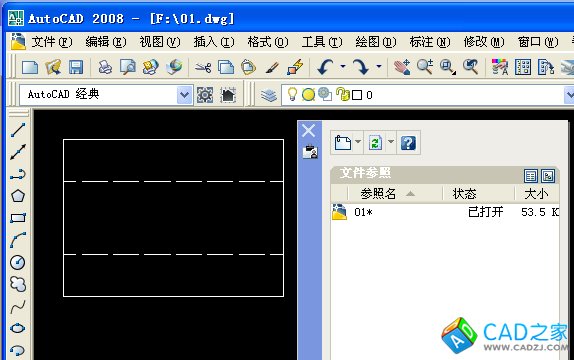574x360 pixels.
Task: Click the Save file toolbar icon
Action: point(76,67)
